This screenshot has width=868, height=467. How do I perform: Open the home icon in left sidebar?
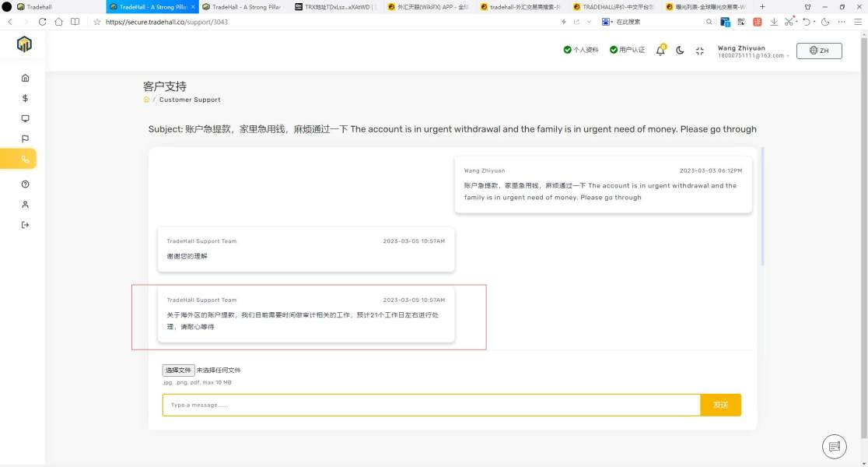[x=25, y=78]
